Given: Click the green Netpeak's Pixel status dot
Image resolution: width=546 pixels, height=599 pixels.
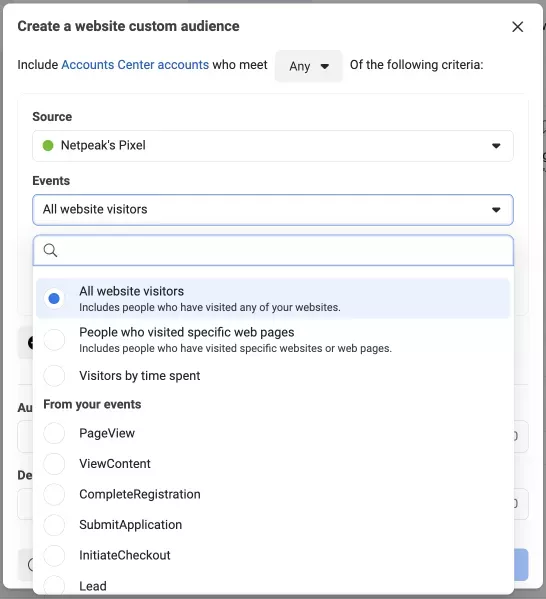Looking at the screenshot, I should pyautogui.click(x=48, y=146).
